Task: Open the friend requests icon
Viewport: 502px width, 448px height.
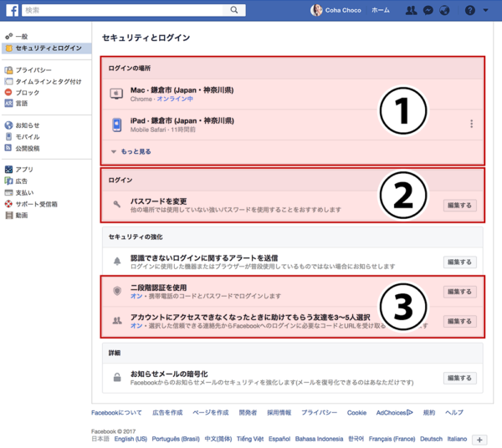Action: (x=411, y=11)
